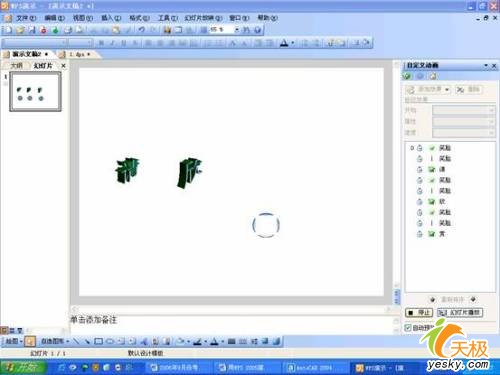Close the 自定义动画 task pane
The height and width of the screenshot is (375, 500).
[494, 66]
